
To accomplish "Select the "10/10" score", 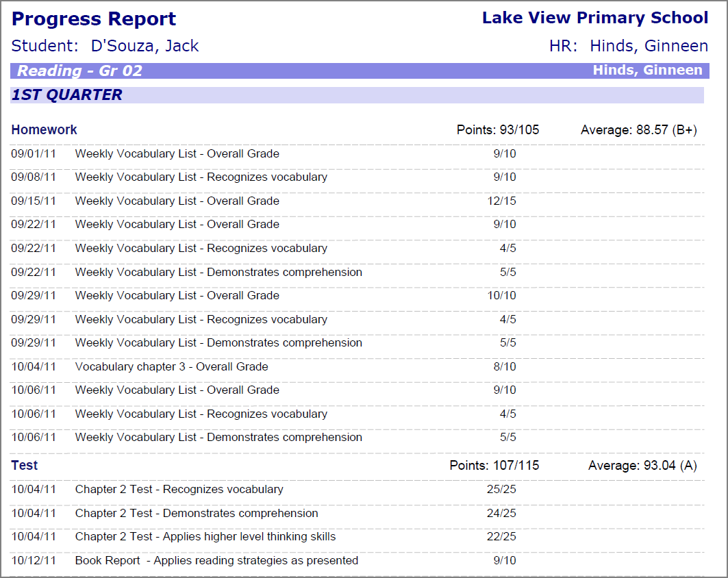I will pos(501,295).
